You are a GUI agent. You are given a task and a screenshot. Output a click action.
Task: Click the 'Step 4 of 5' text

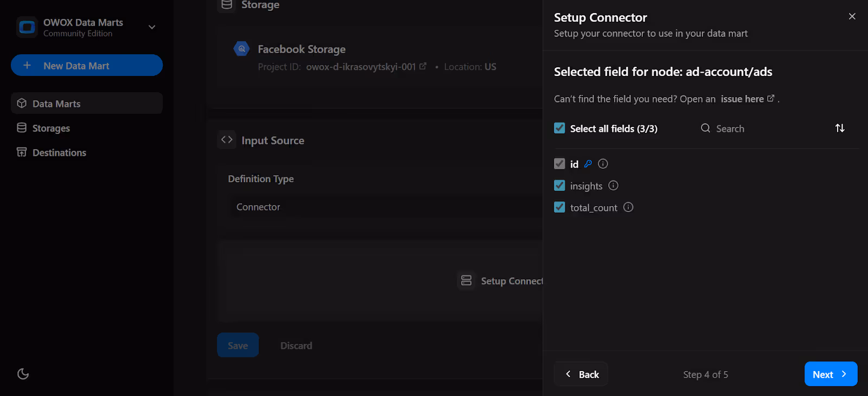click(x=706, y=374)
